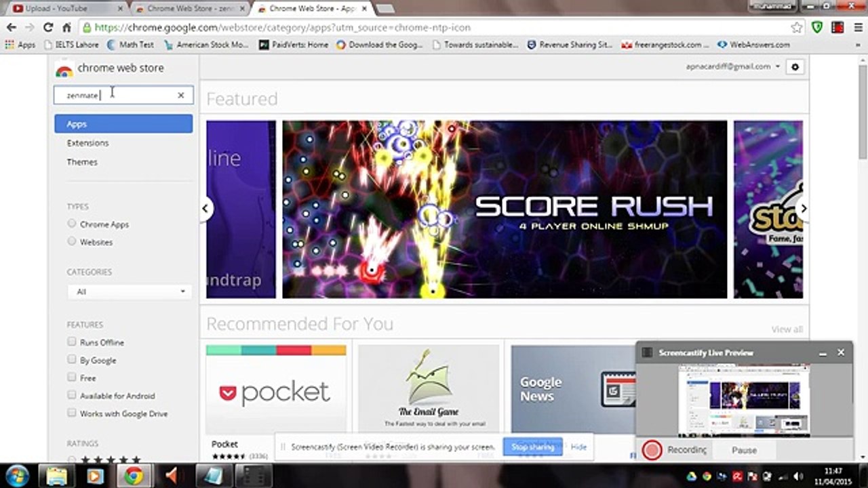Check Works with Google Drive filter

(x=72, y=412)
